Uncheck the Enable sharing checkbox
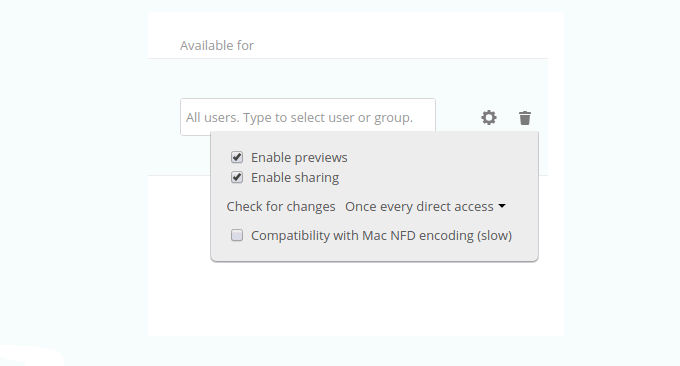680x366 pixels. click(237, 177)
